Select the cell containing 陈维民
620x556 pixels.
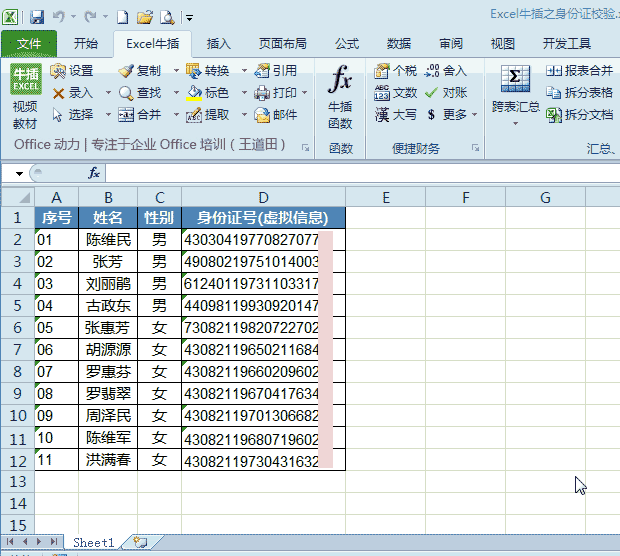pos(108,239)
